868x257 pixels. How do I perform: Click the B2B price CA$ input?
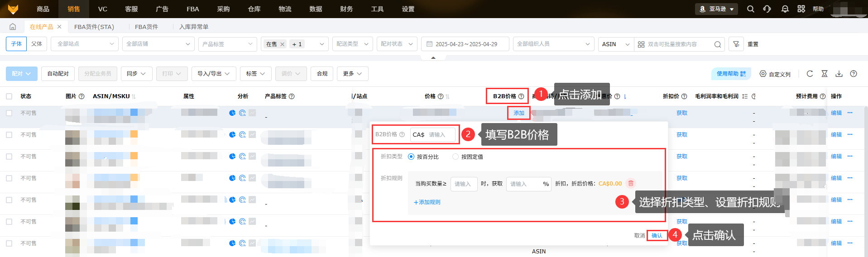(x=432, y=134)
